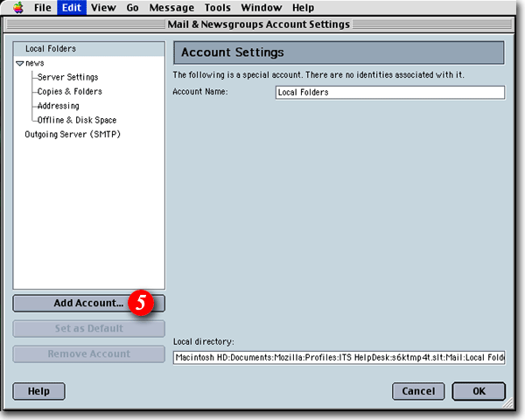Screen dimensions: 525x420
Task: Select Local Folders in the account list
Action: pos(50,49)
